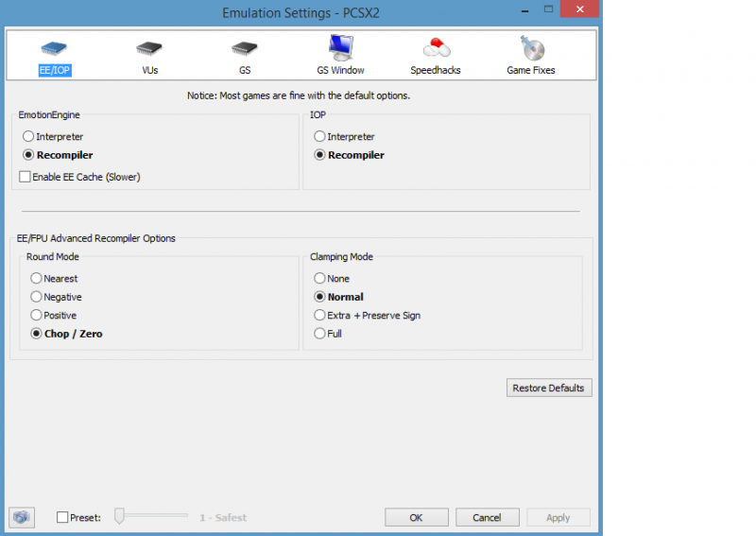Minimize the Emulation Settings window
This screenshot has width=756, height=536.
pyautogui.click(x=525, y=10)
